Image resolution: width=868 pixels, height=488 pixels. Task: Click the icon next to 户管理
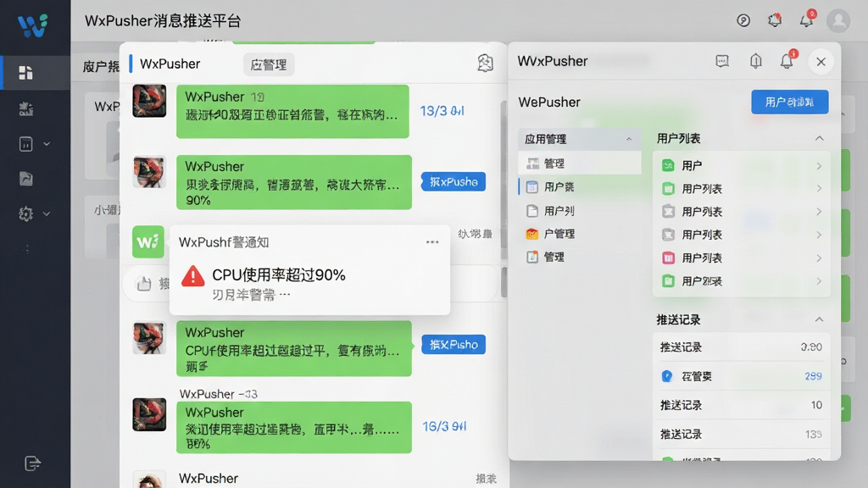(x=532, y=234)
